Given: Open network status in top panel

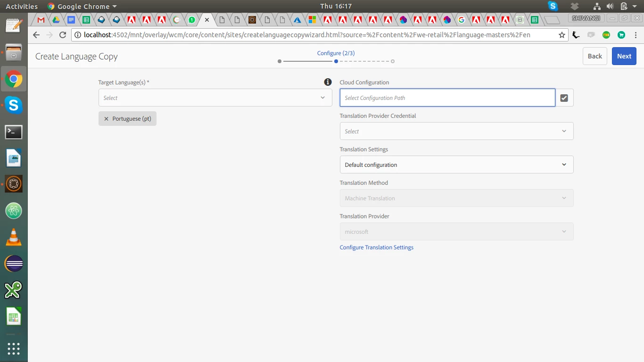Looking at the screenshot, I should click(597, 6).
